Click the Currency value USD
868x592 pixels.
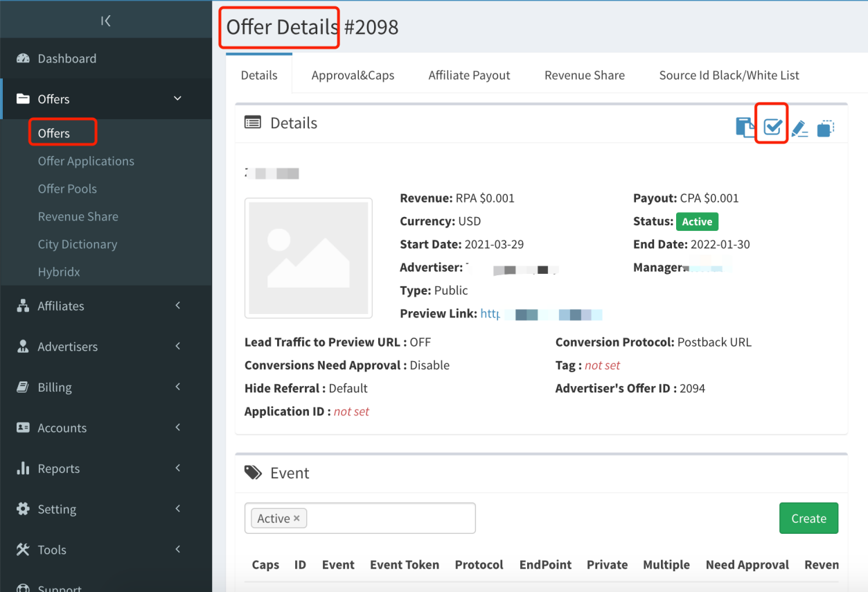point(470,222)
